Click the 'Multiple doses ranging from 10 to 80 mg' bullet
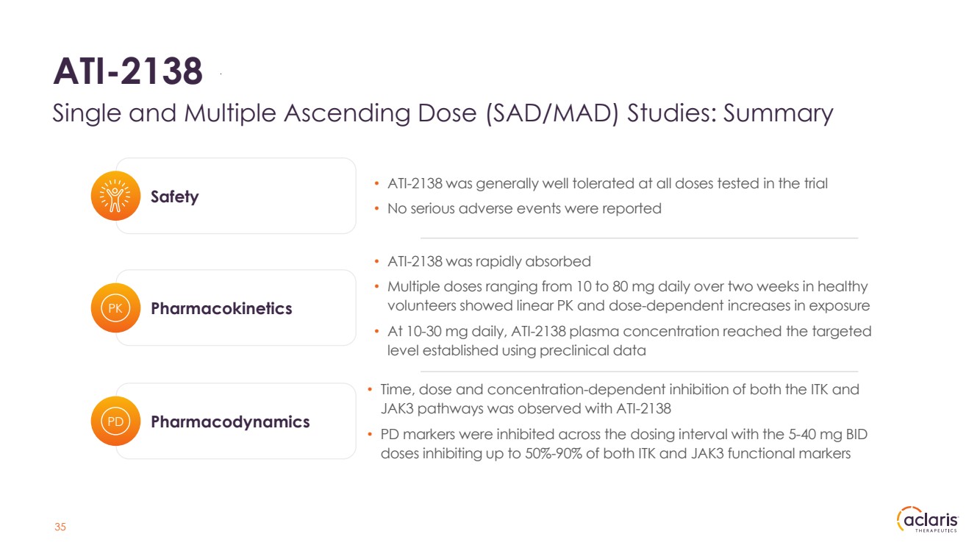This screenshot has width=980, height=551. pos(626,296)
